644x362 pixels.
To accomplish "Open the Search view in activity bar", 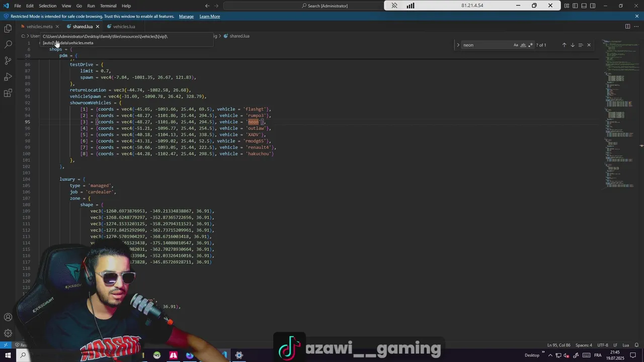I will pos(8,45).
